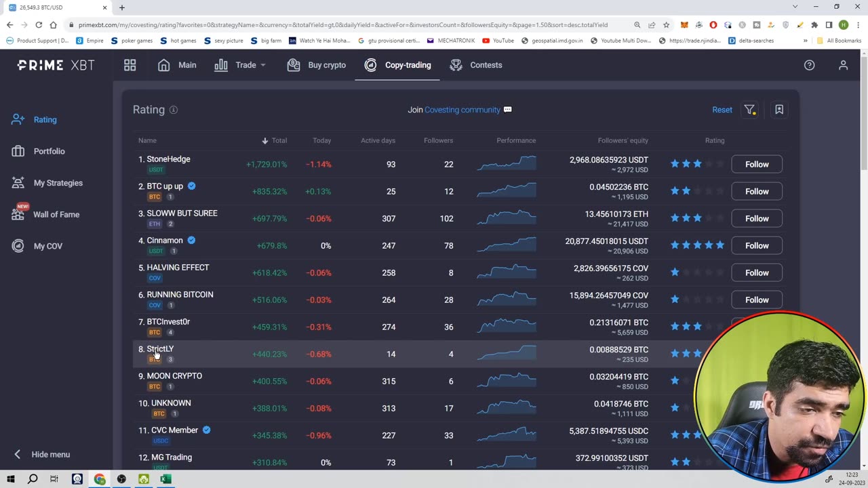Click the browser address bar URL
The width and height of the screenshot is (868, 488).
(x=342, y=25)
